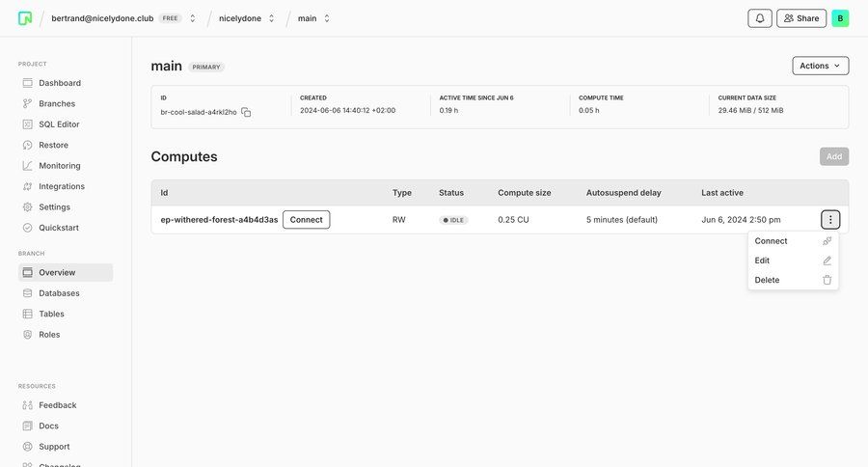The height and width of the screenshot is (467, 868).
Task: Open the notifications bell
Action: click(759, 18)
